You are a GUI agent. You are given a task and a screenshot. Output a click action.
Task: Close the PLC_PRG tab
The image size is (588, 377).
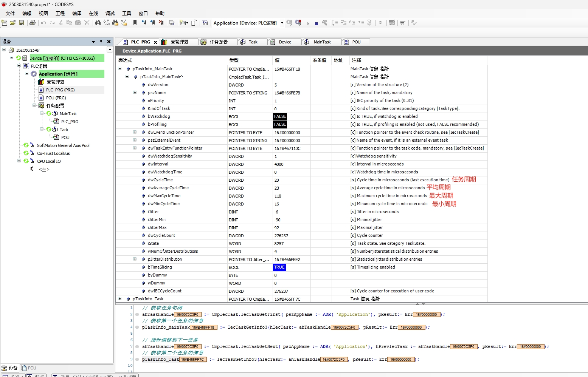(x=155, y=42)
